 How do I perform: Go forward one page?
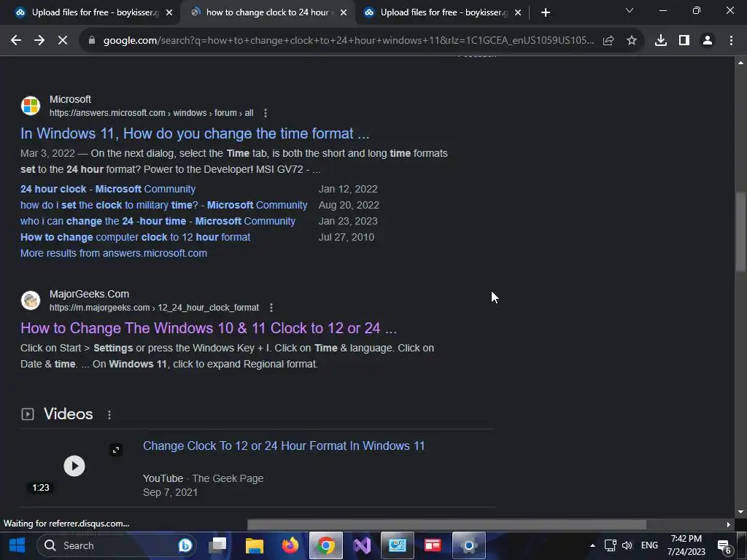(x=39, y=41)
